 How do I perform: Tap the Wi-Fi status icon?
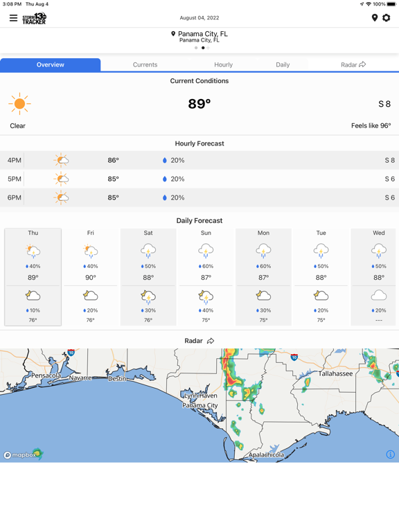point(369,4)
